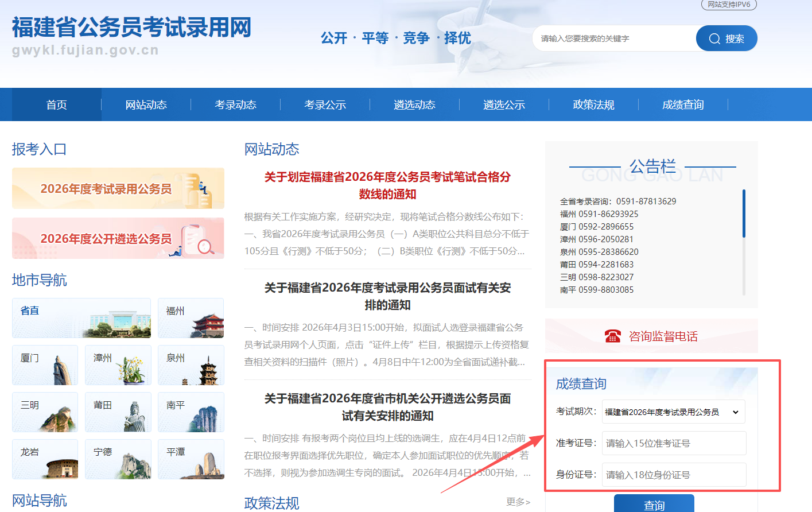Focus the 准考证号 input field

point(674,444)
